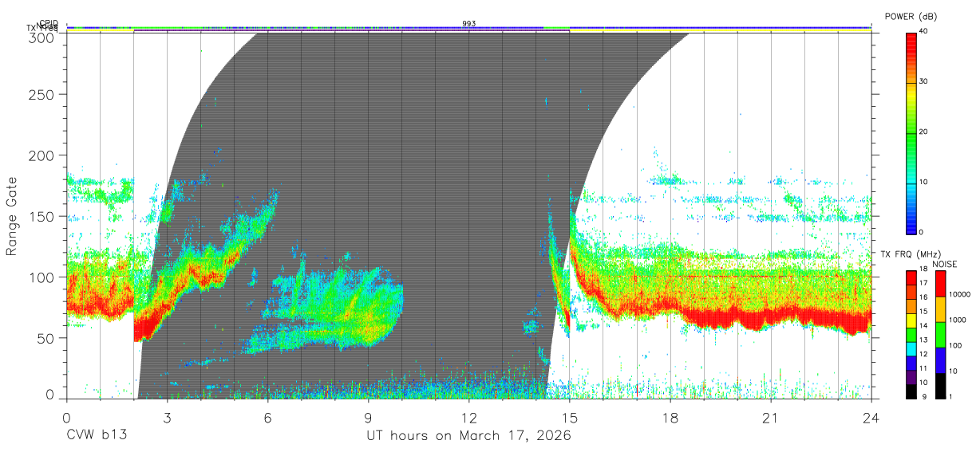The height and width of the screenshot is (452, 980).
Task: Click the 'UT hours on March 17, 2026' label
Action: [x=468, y=436]
